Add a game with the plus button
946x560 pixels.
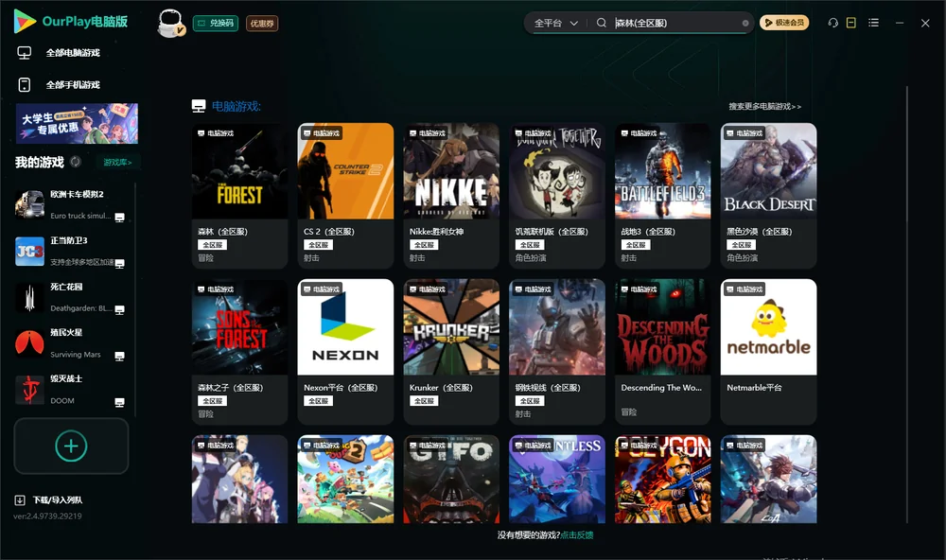click(71, 446)
